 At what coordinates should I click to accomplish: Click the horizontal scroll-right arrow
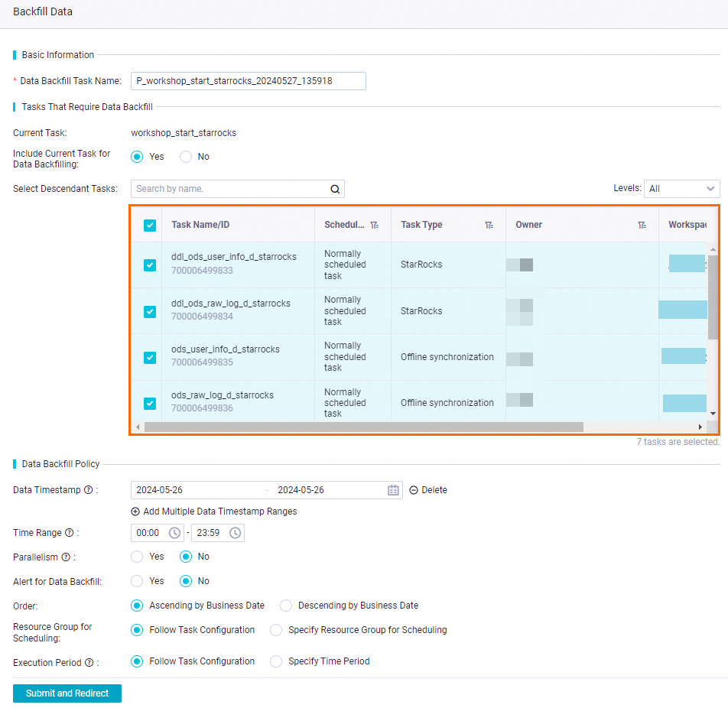(700, 427)
